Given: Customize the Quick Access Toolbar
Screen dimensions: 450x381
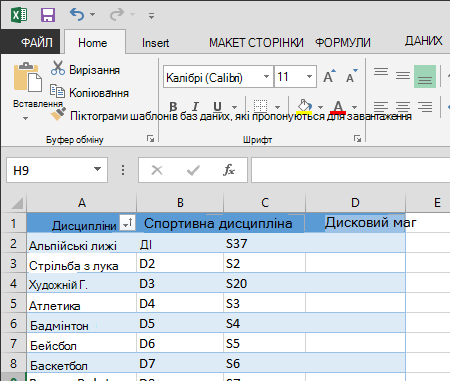Looking at the screenshot, I should 151,15.
